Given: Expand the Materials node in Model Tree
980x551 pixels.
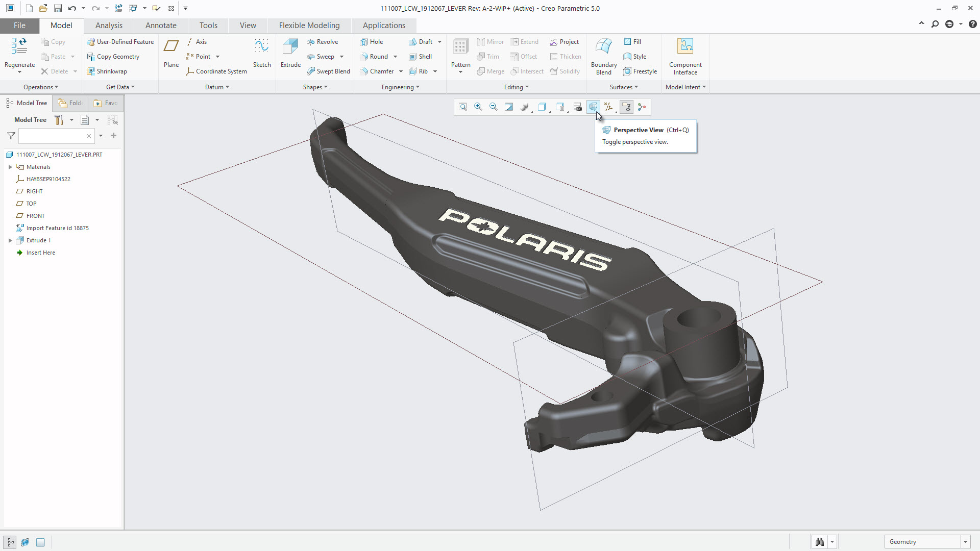Looking at the screenshot, I should coord(10,167).
